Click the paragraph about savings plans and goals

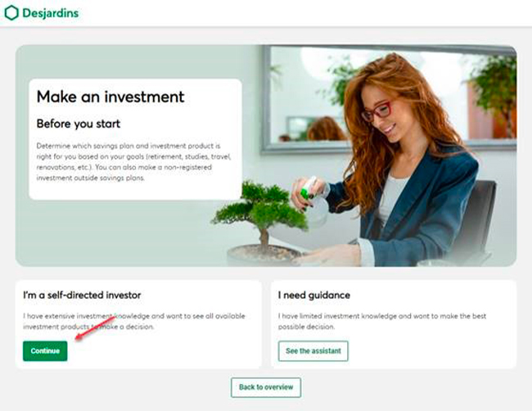[133, 162]
